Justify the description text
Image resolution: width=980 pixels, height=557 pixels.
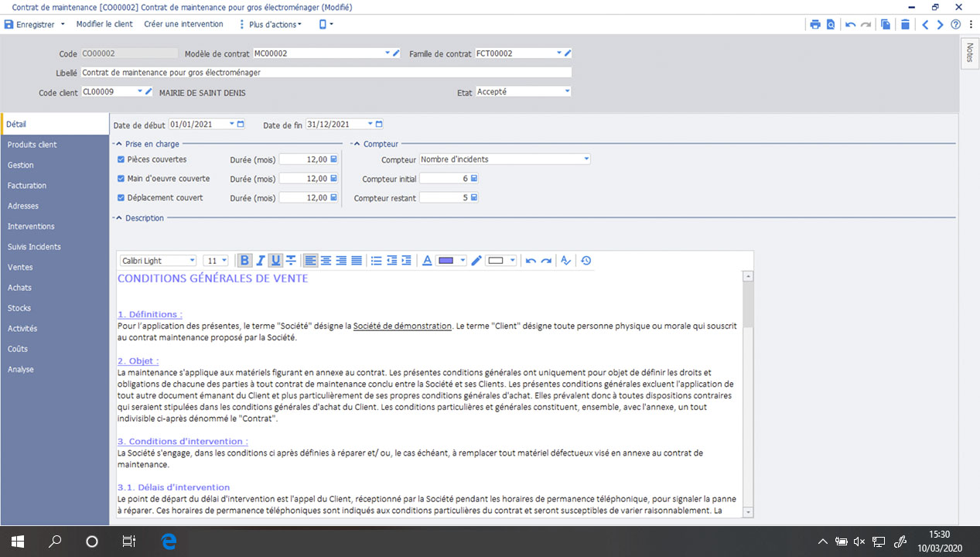point(357,261)
